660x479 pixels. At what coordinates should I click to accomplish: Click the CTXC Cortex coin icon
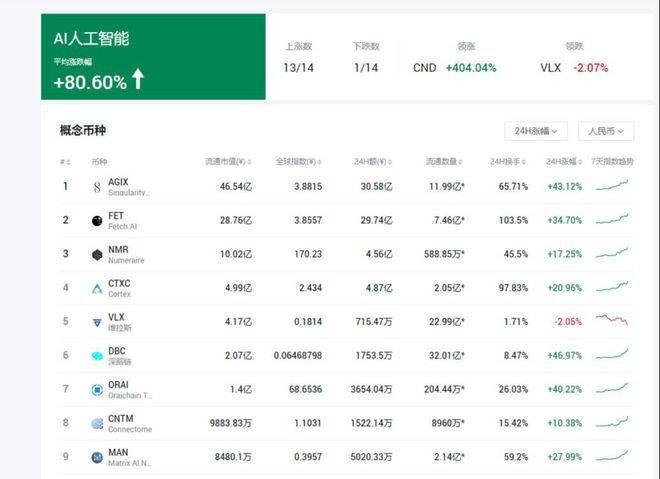click(97, 288)
